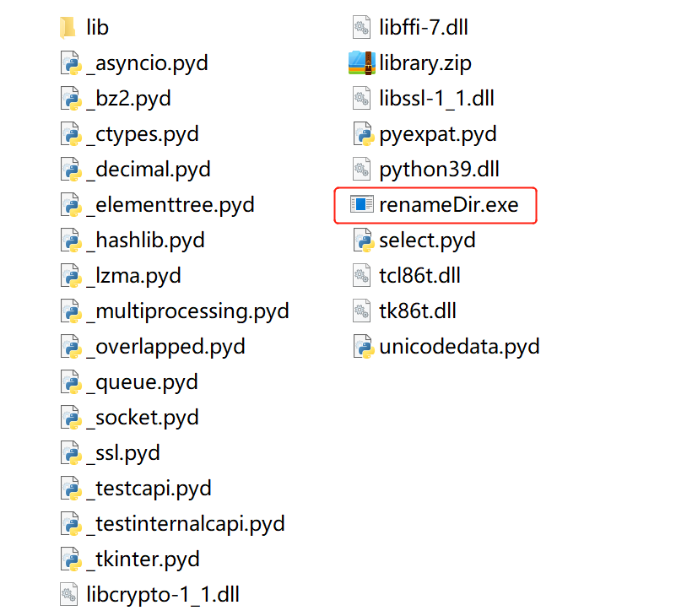Click the tcl86t.dll file icon
676x616 pixels.
pyautogui.click(x=362, y=276)
